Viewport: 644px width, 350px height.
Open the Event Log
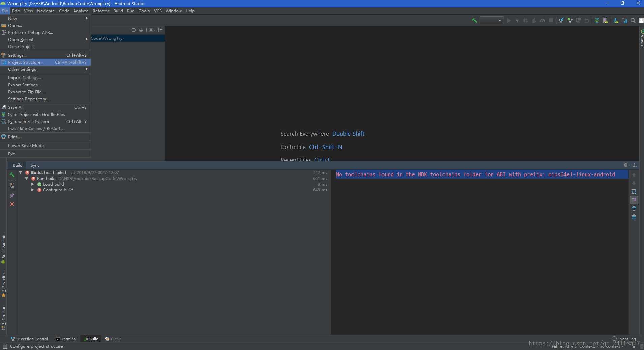[x=624, y=339]
